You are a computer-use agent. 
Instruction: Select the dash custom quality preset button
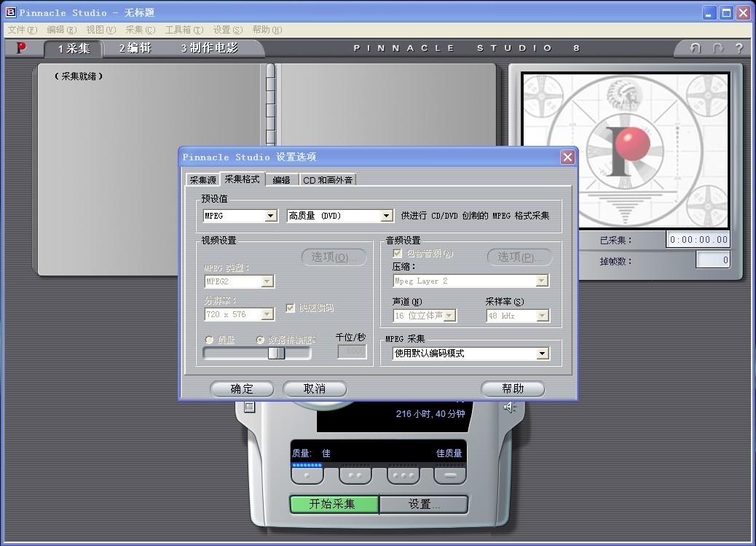click(450, 475)
